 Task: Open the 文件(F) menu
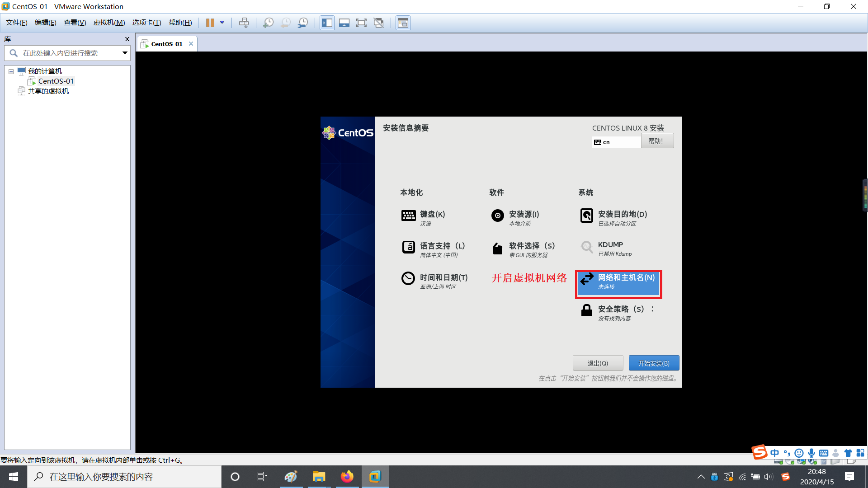(x=16, y=23)
